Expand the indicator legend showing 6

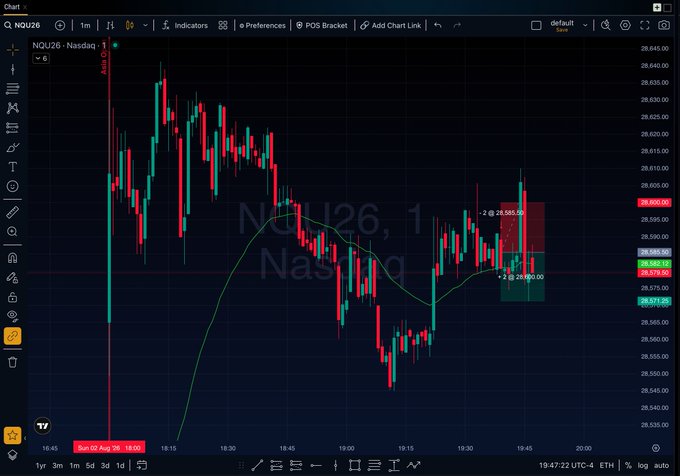coord(41,58)
